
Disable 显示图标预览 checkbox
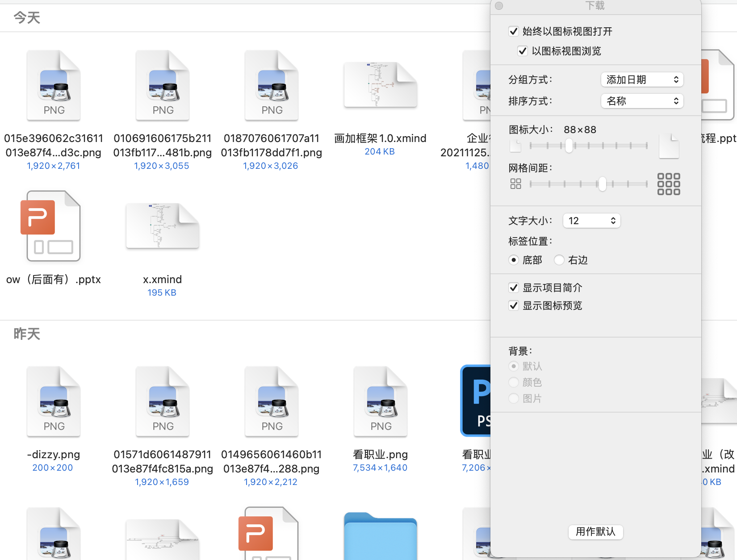point(514,305)
